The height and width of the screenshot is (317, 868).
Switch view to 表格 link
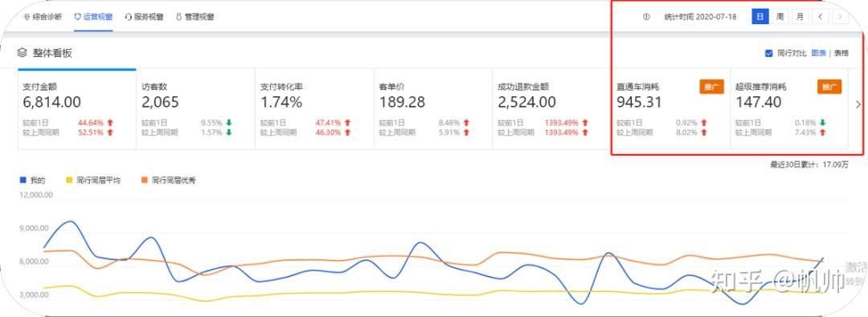point(841,53)
